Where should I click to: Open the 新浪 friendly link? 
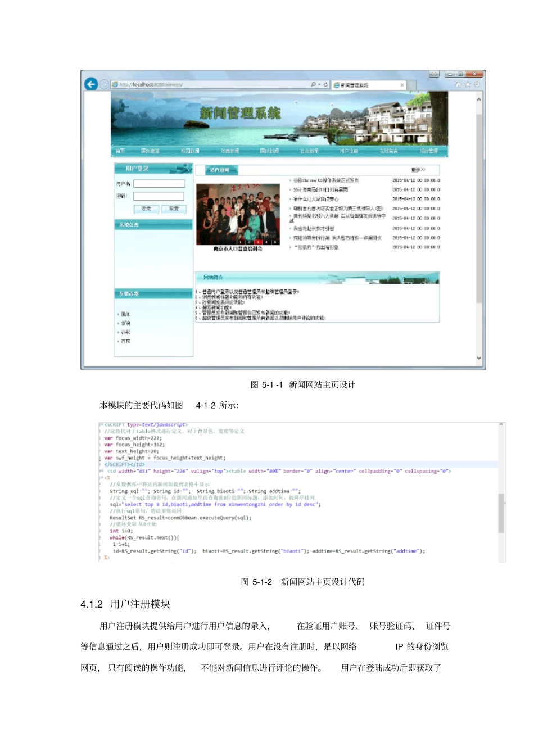tap(125, 323)
